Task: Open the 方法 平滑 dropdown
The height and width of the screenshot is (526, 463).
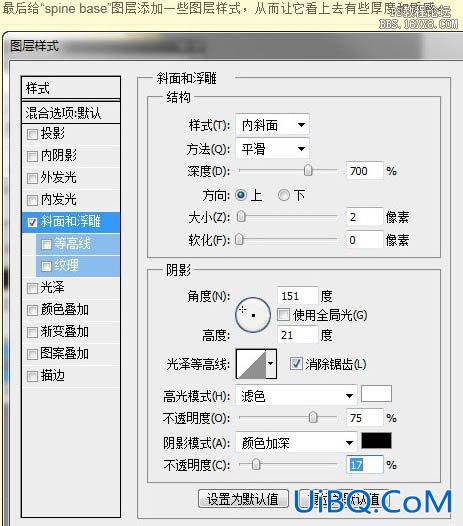Action: tap(272, 149)
